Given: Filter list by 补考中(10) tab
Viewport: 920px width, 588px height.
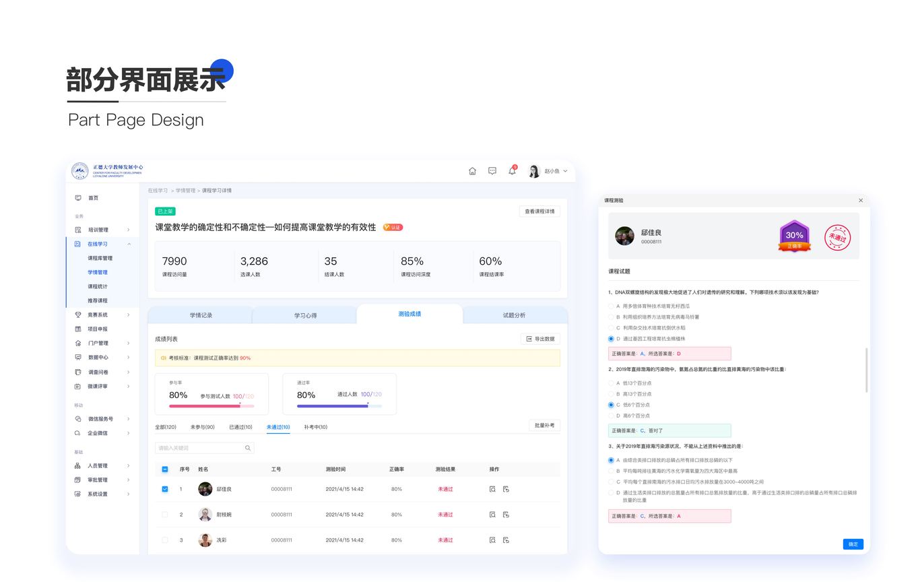Looking at the screenshot, I should (315, 427).
